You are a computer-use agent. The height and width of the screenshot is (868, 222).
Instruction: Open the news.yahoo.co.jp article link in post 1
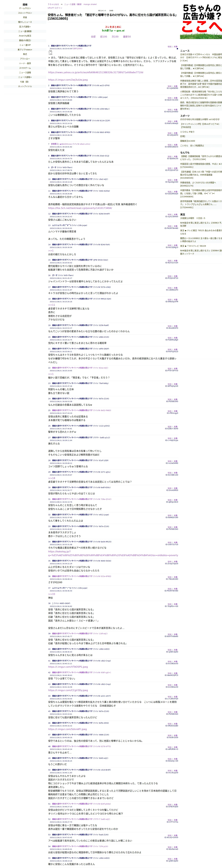96,72
